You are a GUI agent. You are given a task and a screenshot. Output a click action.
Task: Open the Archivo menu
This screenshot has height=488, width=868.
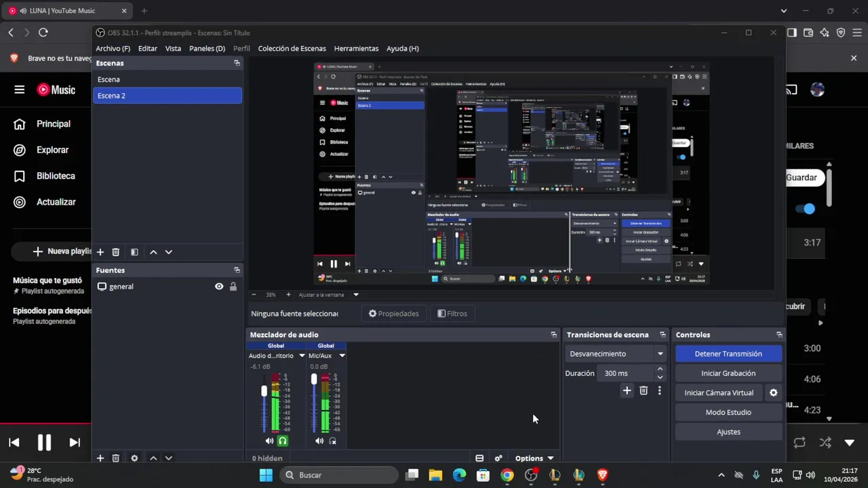click(x=113, y=49)
